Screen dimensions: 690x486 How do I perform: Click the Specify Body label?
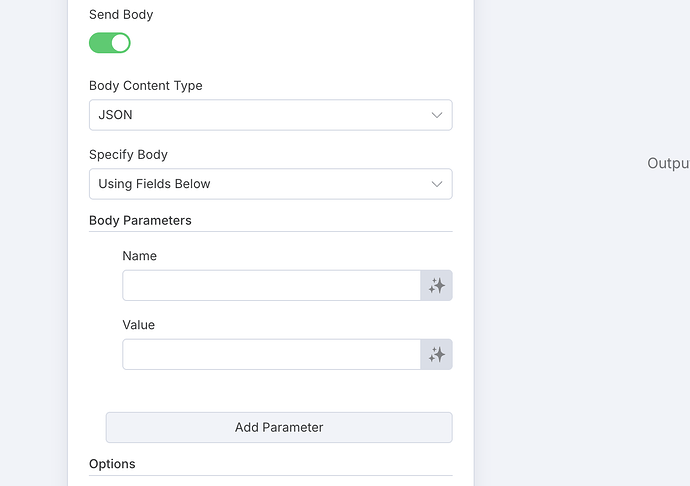pyautogui.click(x=128, y=155)
